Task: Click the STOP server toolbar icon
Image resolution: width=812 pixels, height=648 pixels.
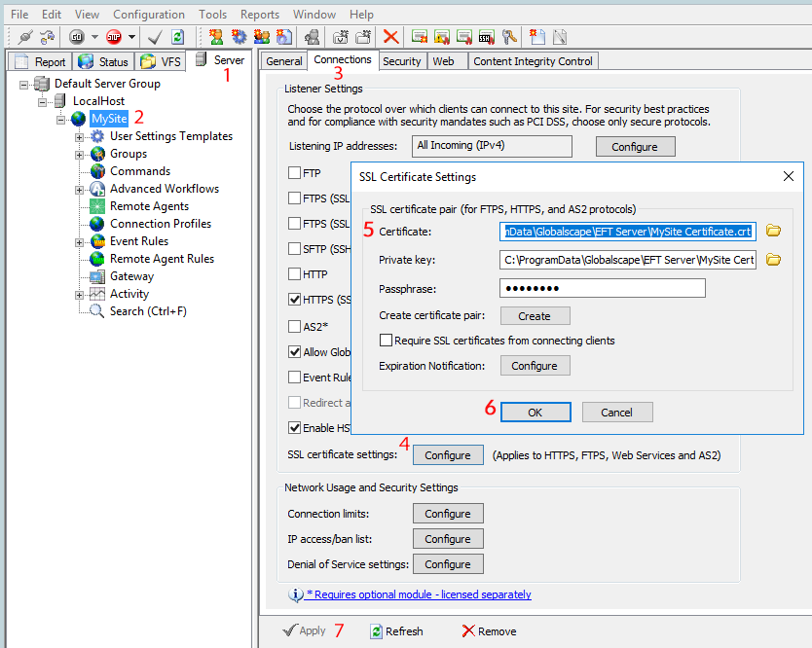Action: (x=113, y=36)
